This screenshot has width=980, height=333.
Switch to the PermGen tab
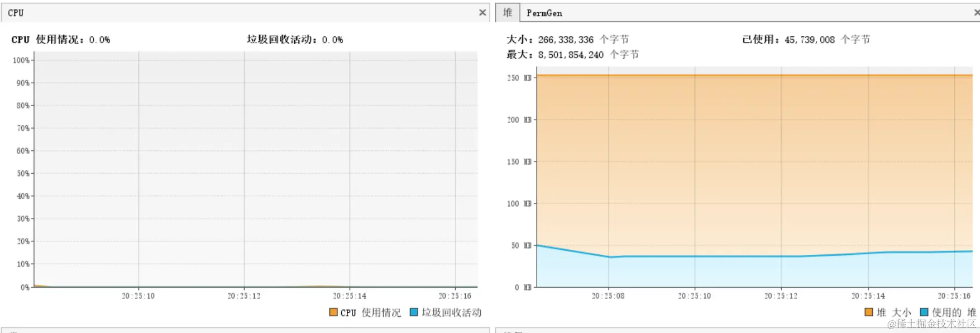tap(544, 13)
